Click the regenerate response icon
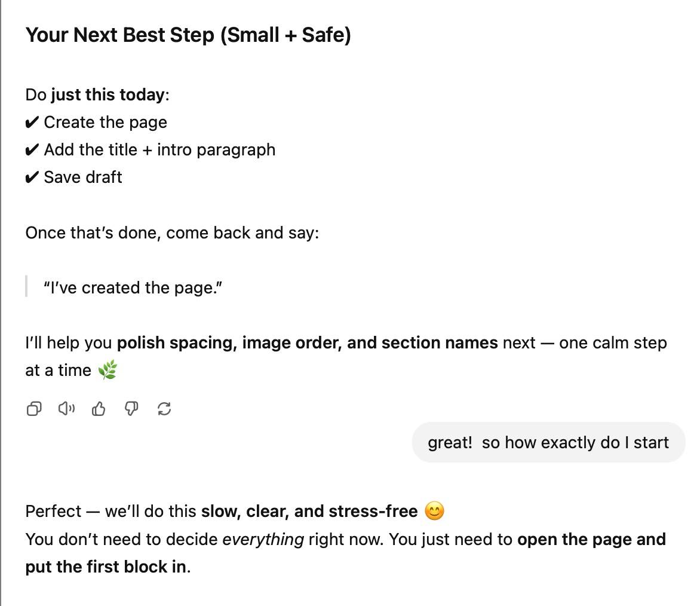The image size is (700, 606). click(x=164, y=409)
